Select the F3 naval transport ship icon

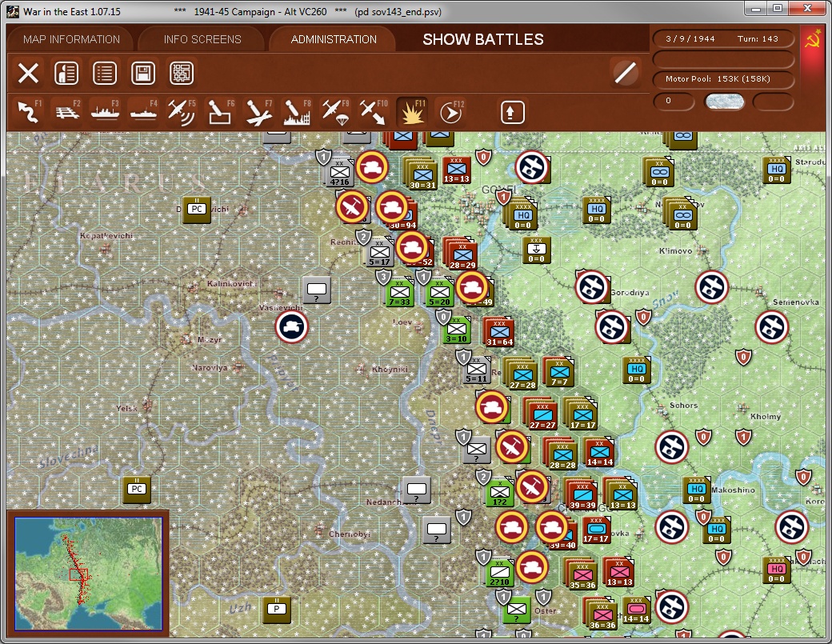tap(105, 112)
